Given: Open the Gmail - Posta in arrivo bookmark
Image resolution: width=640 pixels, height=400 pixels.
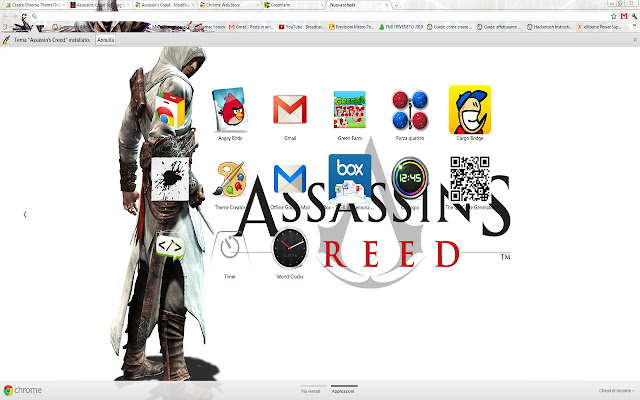Looking at the screenshot, I should click(x=251, y=27).
